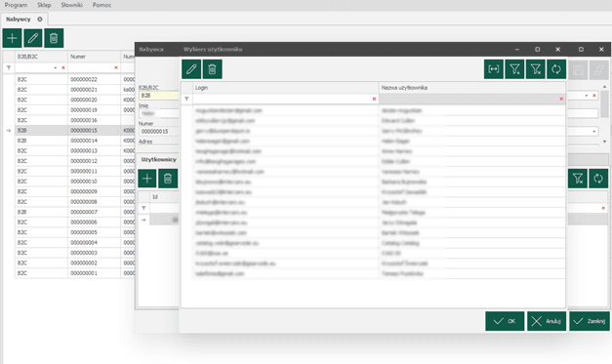The width and height of the screenshot is (612, 364).
Task: Open the Słowniki menu
Action: tap(72, 5)
